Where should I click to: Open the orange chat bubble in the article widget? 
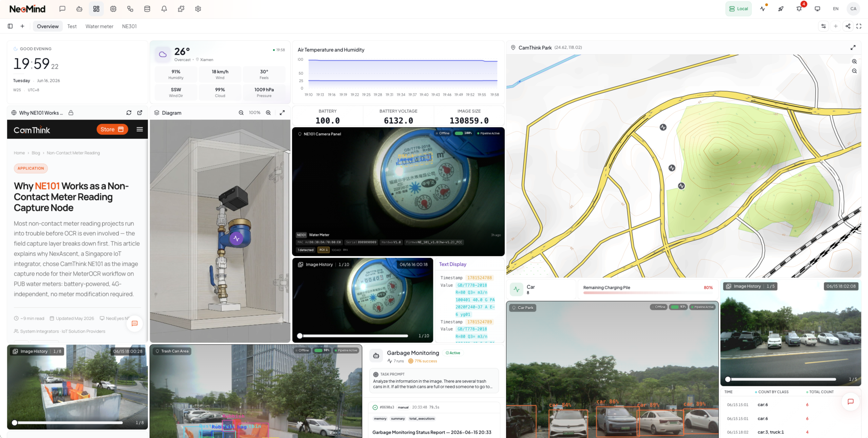point(135,323)
